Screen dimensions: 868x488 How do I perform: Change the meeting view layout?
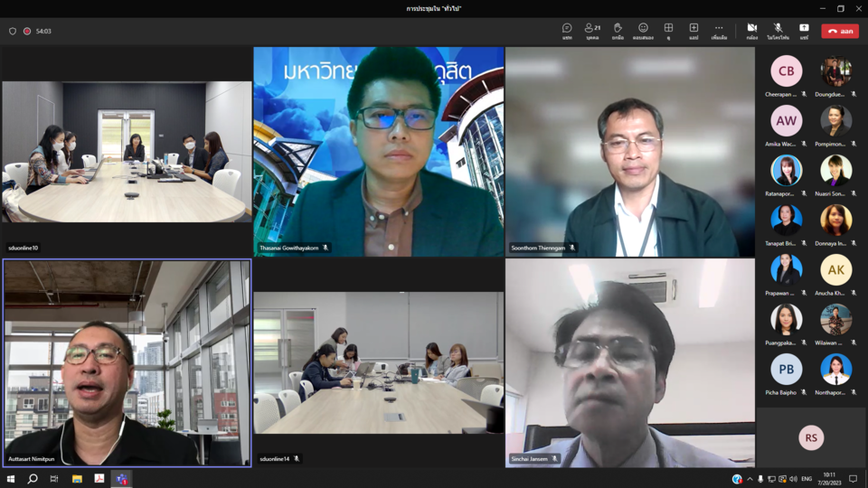668,30
